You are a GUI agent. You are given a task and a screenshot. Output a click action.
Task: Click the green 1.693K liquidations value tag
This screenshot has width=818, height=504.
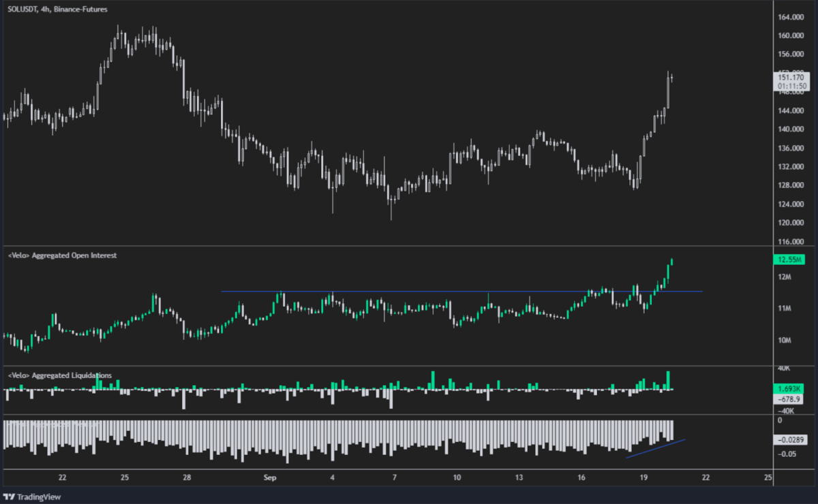pos(789,388)
